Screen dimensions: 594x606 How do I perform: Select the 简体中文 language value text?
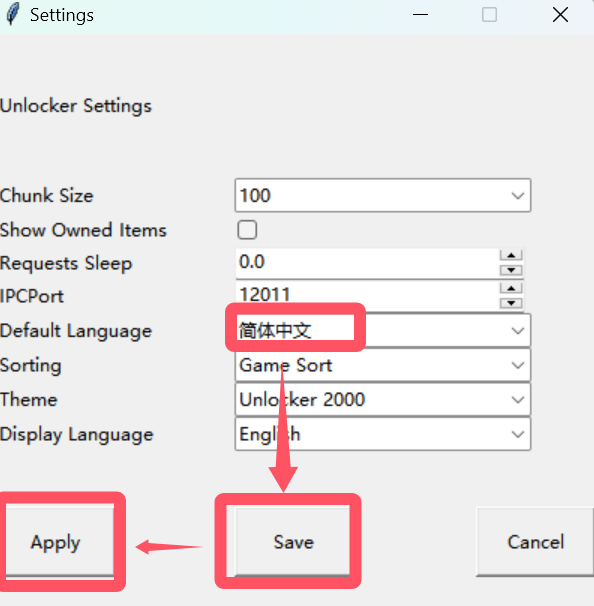(x=275, y=331)
